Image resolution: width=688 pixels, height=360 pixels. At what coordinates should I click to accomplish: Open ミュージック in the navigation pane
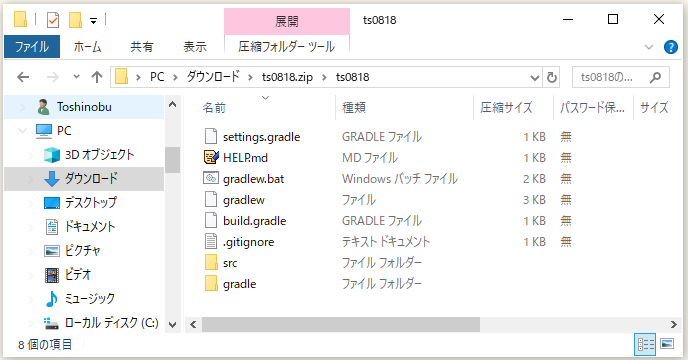(90, 299)
